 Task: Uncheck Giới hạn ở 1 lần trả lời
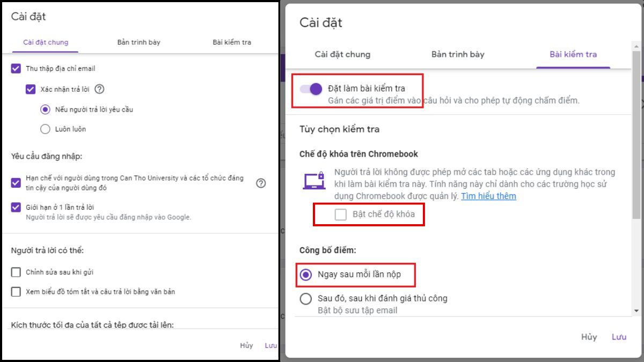16,207
